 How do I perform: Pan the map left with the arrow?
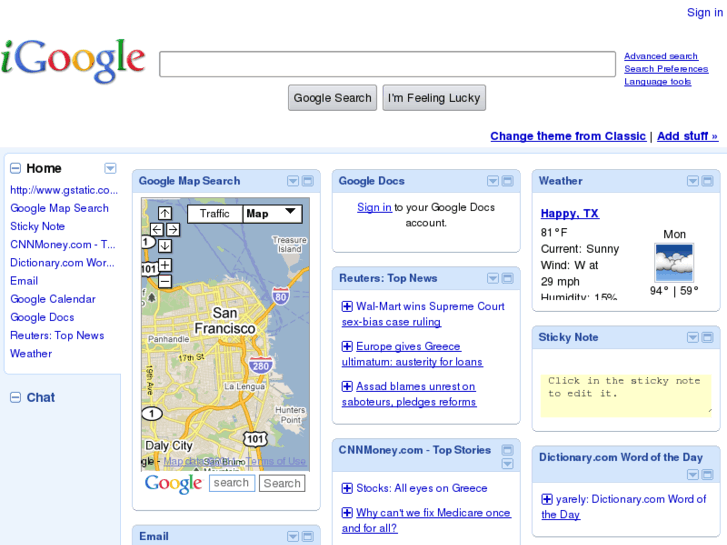click(x=157, y=229)
